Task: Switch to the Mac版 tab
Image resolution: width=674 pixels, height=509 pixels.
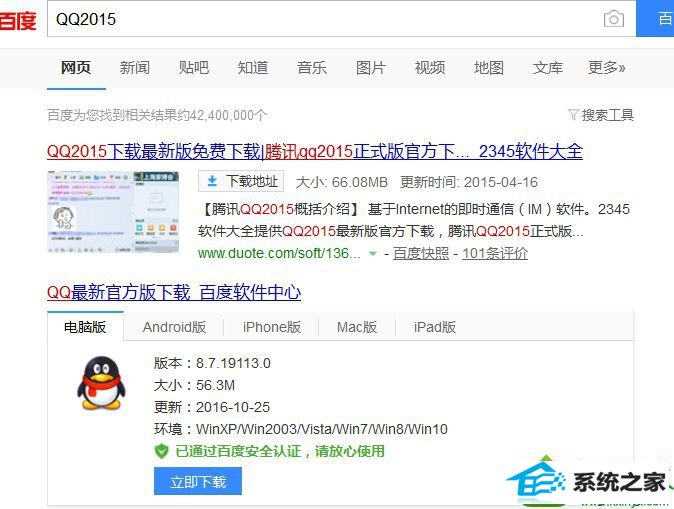Action: [x=357, y=327]
